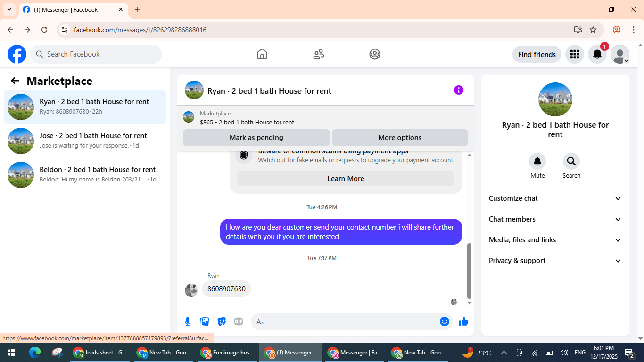The width and height of the screenshot is (644, 362).
Task: Expand Media, files and links section
Action: [x=555, y=240]
